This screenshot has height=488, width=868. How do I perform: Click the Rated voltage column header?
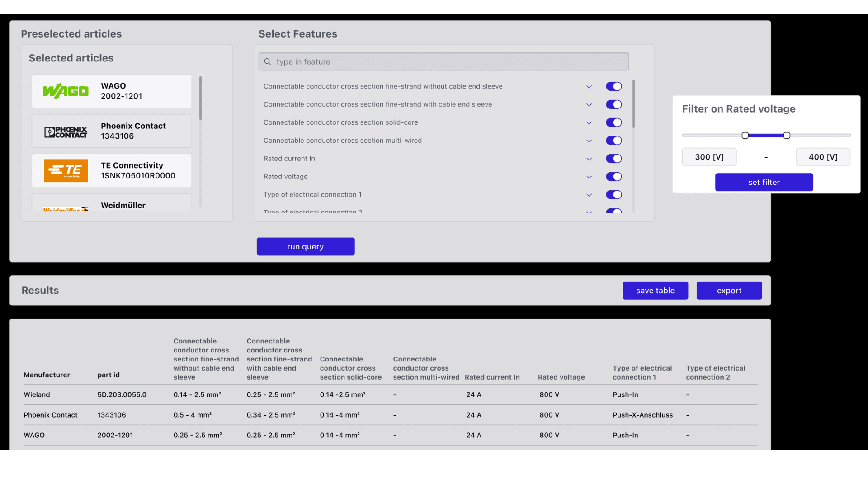(561, 377)
